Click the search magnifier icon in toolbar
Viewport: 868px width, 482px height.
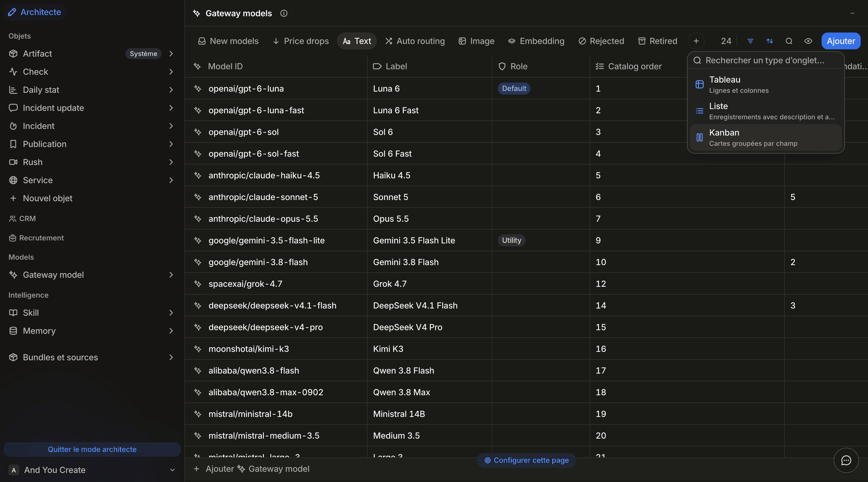pyautogui.click(x=789, y=41)
